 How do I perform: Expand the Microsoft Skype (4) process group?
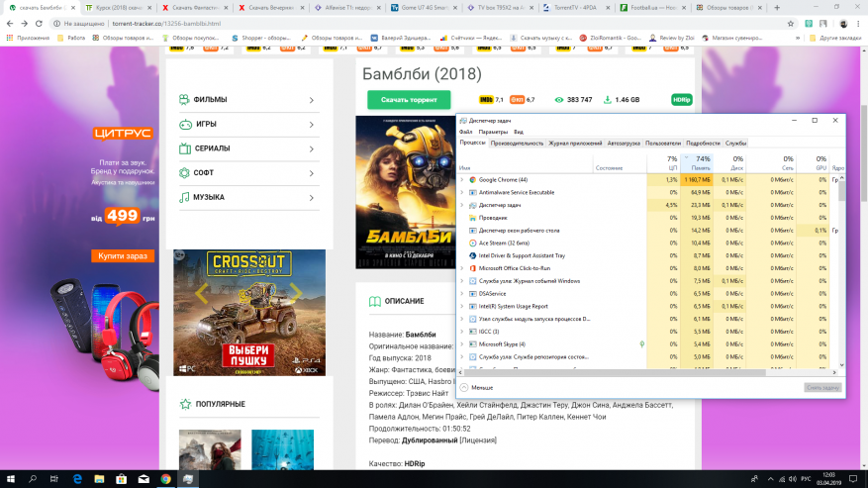tap(462, 343)
